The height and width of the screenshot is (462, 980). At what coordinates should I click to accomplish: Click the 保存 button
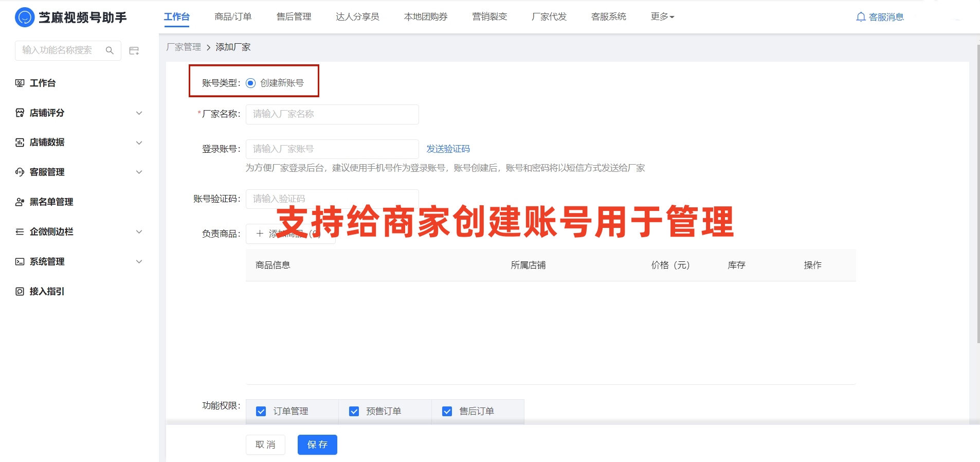point(317,445)
